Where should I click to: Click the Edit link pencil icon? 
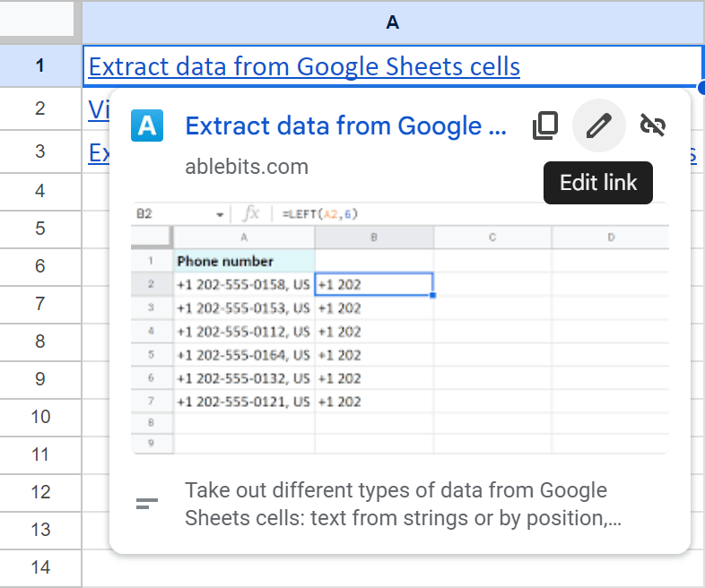click(x=598, y=126)
